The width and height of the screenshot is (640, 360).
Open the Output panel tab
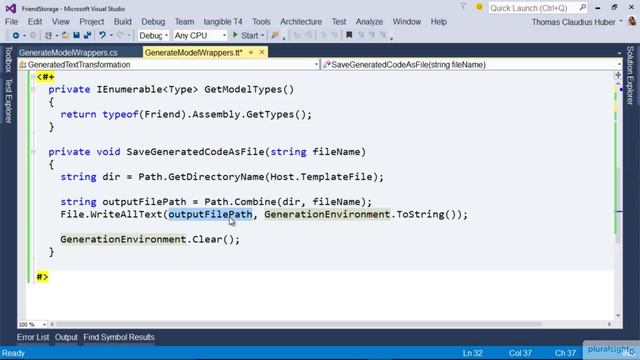(66, 337)
